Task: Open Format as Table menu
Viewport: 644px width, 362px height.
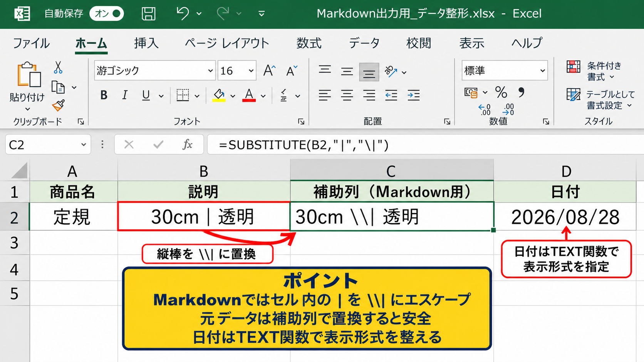Action: (600, 99)
